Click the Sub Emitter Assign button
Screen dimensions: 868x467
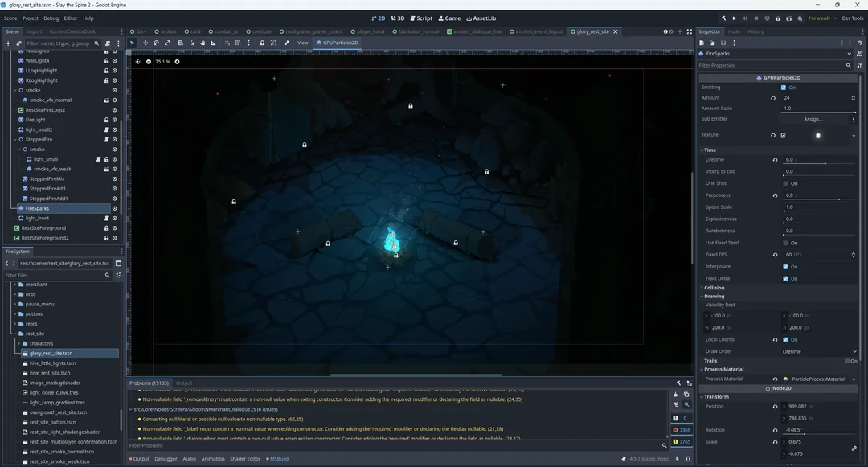pyautogui.click(x=813, y=119)
